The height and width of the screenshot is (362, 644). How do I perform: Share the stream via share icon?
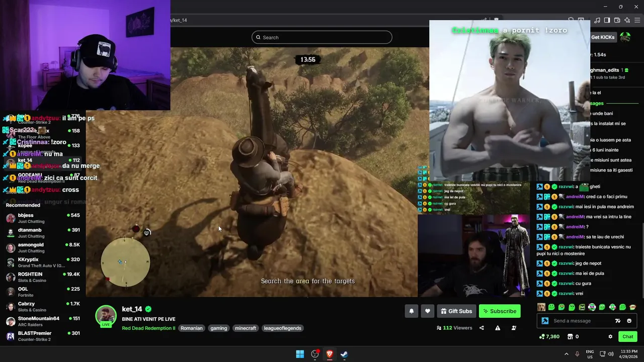(x=481, y=328)
